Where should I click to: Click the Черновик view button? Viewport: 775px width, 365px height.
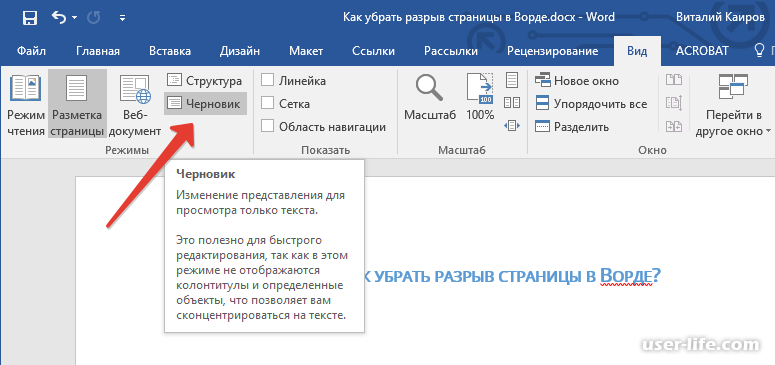(x=205, y=104)
